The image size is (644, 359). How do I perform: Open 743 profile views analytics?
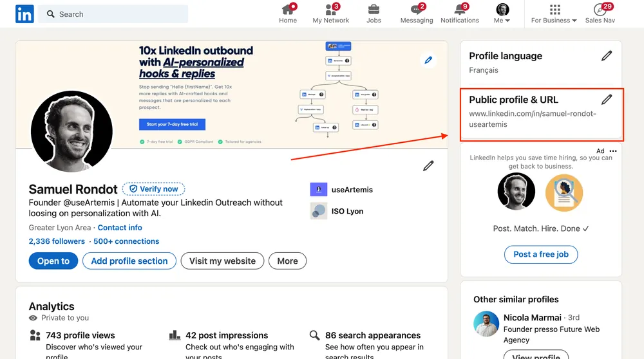point(80,335)
